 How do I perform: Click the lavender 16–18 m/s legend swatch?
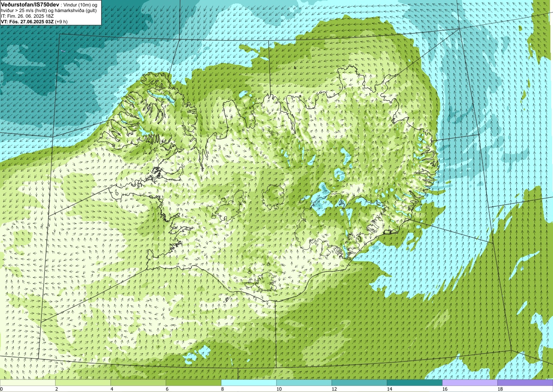470,383
